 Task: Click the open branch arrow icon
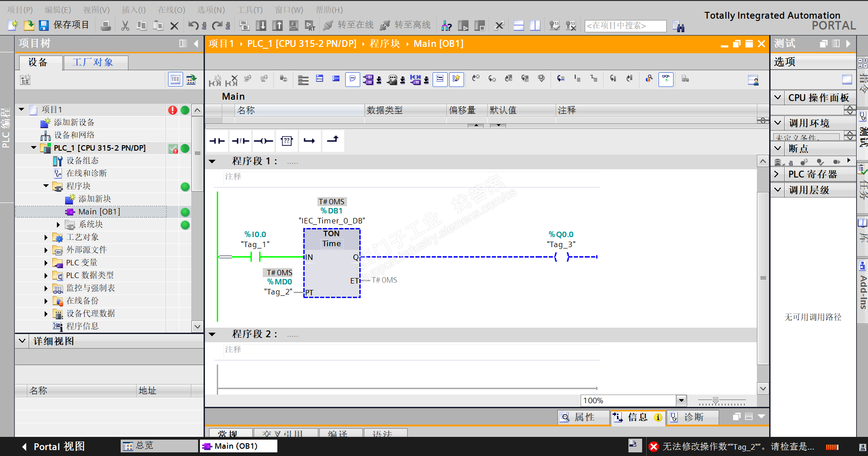(x=309, y=141)
